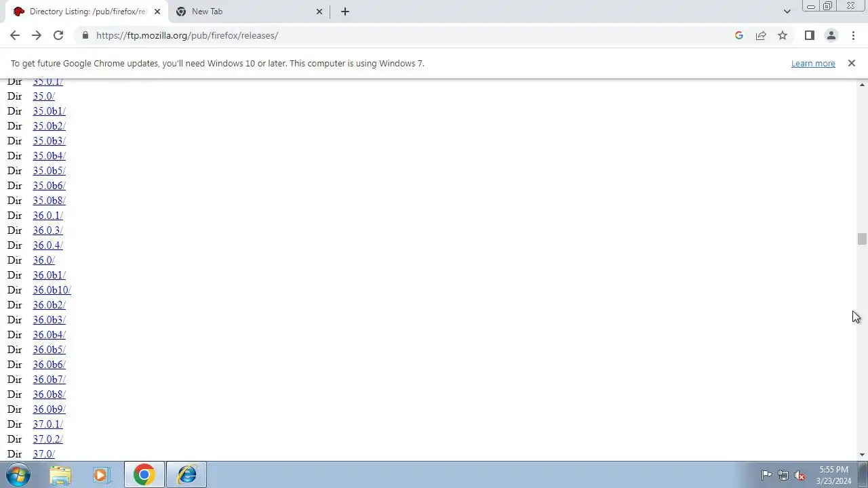The image size is (868, 488).
Task: Click the scrollbar up arrow
Action: pos(862,85)
